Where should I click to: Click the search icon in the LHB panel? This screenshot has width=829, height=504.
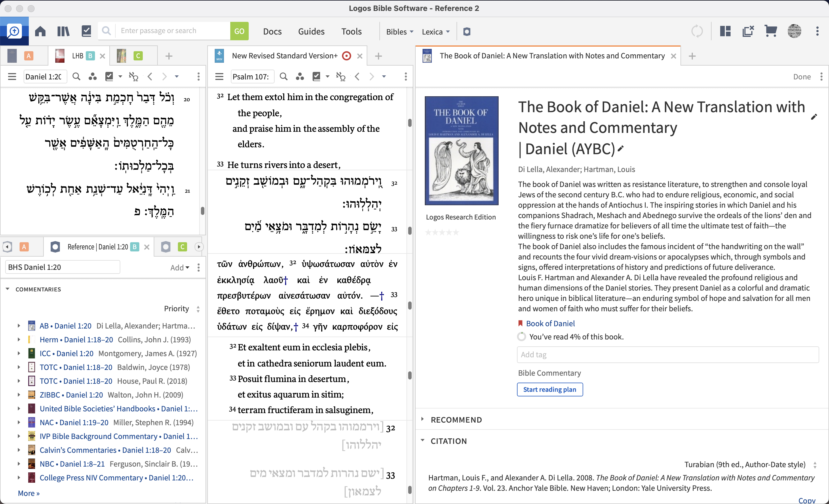(76, 77)
